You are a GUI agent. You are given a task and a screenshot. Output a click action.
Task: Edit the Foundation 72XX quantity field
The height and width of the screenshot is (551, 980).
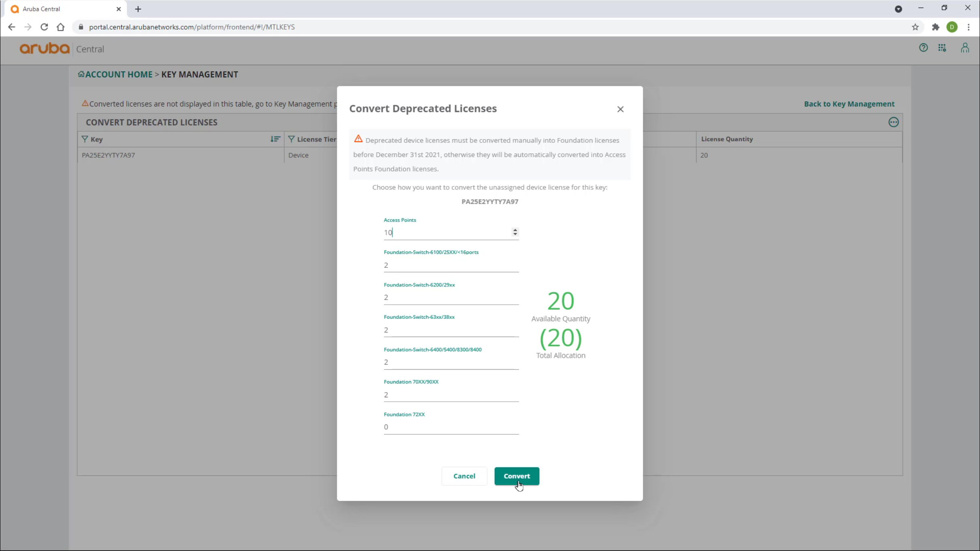451,427
